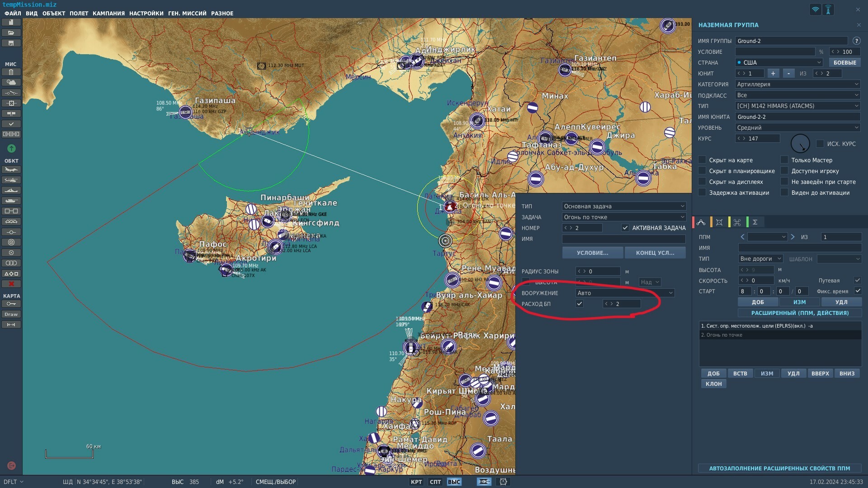The height and width of the screenshot is (488, 868).
Task: Open the 'КАМПАНИЯ' menu
Action: (108, 14)
